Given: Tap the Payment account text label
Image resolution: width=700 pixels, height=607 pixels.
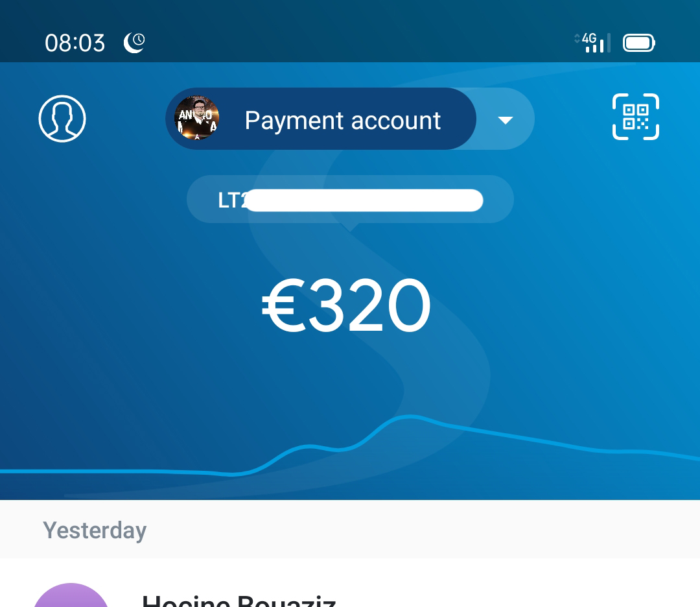Looking at the screenshot, I should pyautogui.click(x=343, y=121).
